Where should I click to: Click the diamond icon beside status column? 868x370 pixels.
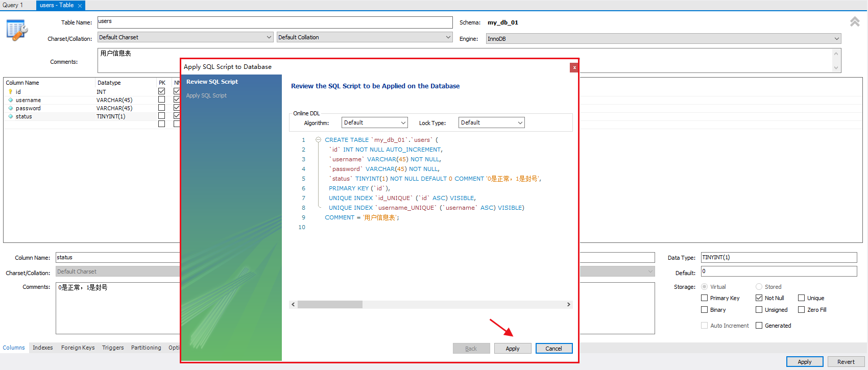point(10,116)
